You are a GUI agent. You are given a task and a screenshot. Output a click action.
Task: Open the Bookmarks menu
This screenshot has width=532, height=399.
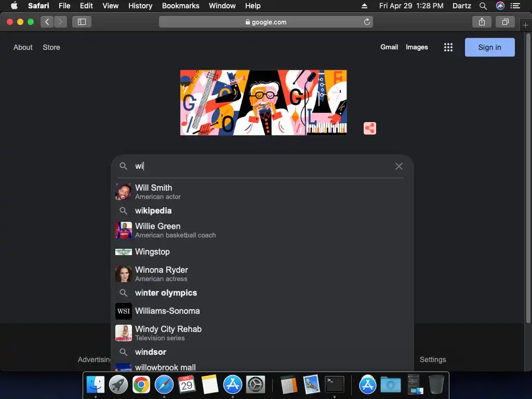[x=180, y=6]
